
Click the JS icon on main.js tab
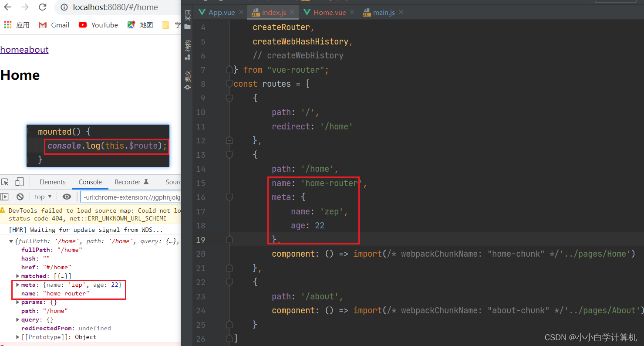point(366,12)
